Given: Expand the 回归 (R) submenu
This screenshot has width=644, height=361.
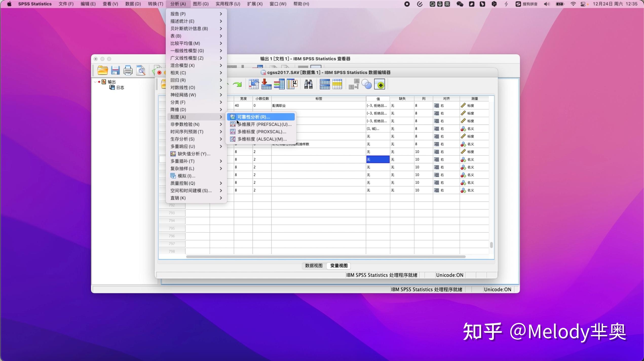Looking at the screenshot, I should [x=196, y=80].
